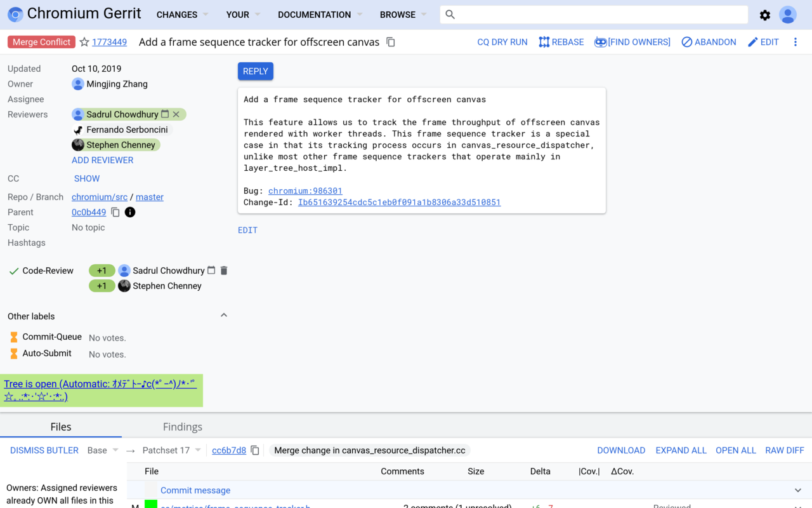The width and height of the screenshot is (812, 508).
Task: Click the Merge Conflict status chip
Action: [42, 42]
